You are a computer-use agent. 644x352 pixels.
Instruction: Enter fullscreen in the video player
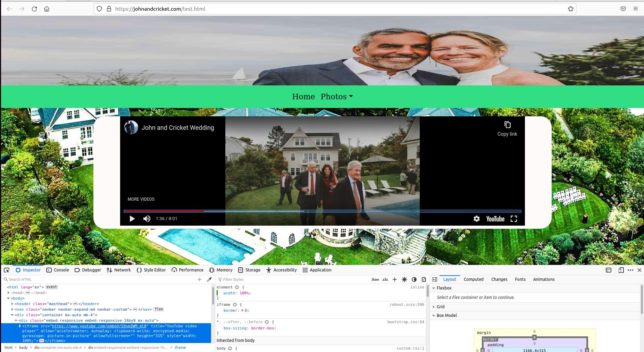(x=514, y=219)
